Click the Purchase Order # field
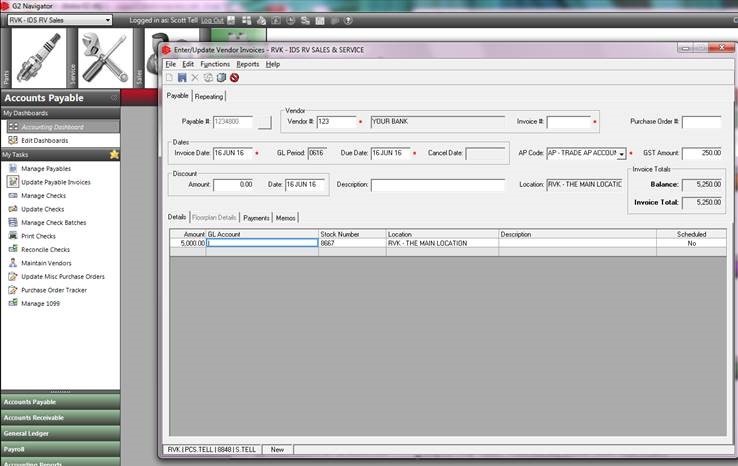Viewport: 738px width, 466px height. [701, 122]
